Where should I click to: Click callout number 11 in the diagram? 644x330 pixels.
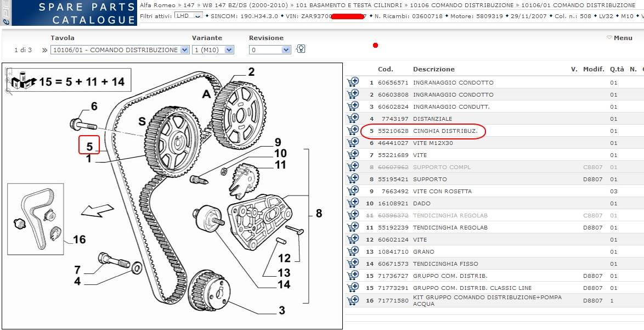coord(279,165)
